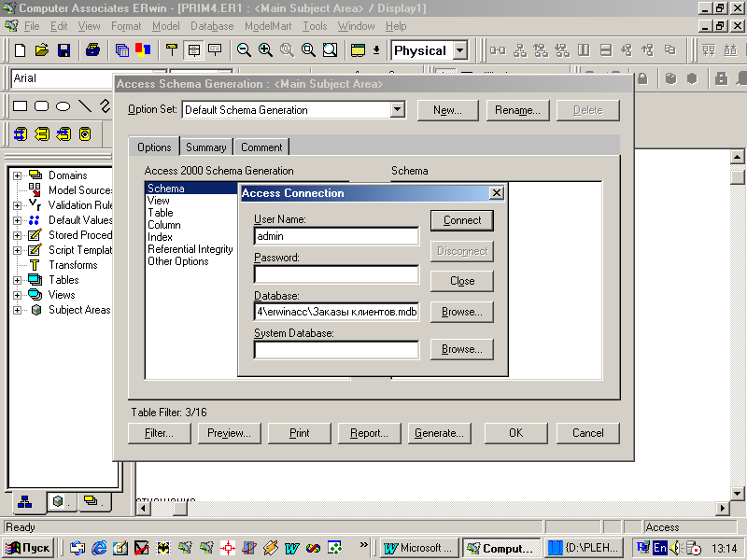Switch to model explorer diagram tab icon
747x560 pixels.
pyautogui.click(x=24, y=501)
